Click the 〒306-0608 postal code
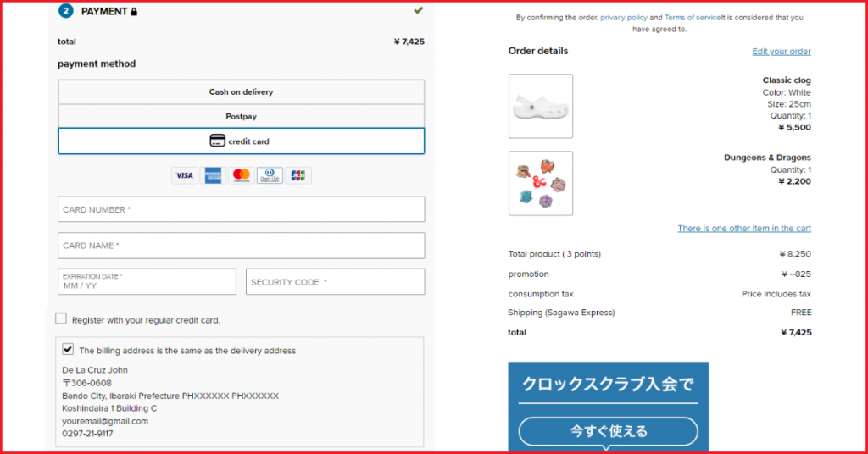The width and height of the screenshot is (868, 454). click(87, 383)
